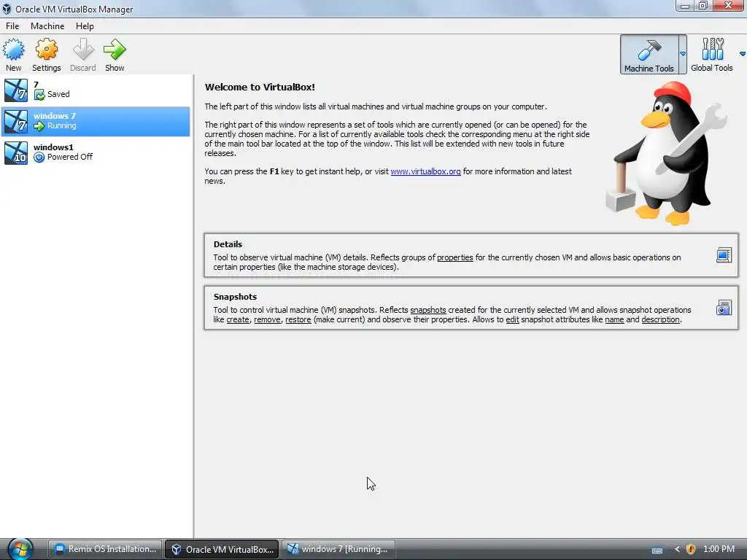Open the Help menu
The width and height of the screenshot is (747, 560).
point(85,26)
